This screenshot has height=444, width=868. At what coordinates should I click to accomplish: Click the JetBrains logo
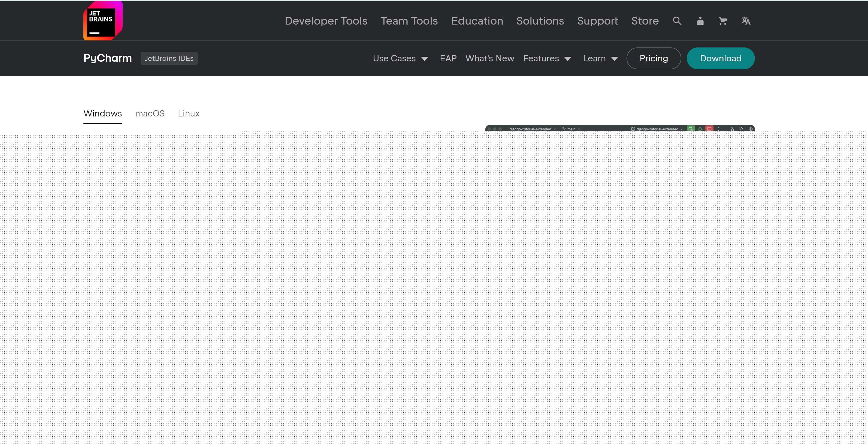103,21
